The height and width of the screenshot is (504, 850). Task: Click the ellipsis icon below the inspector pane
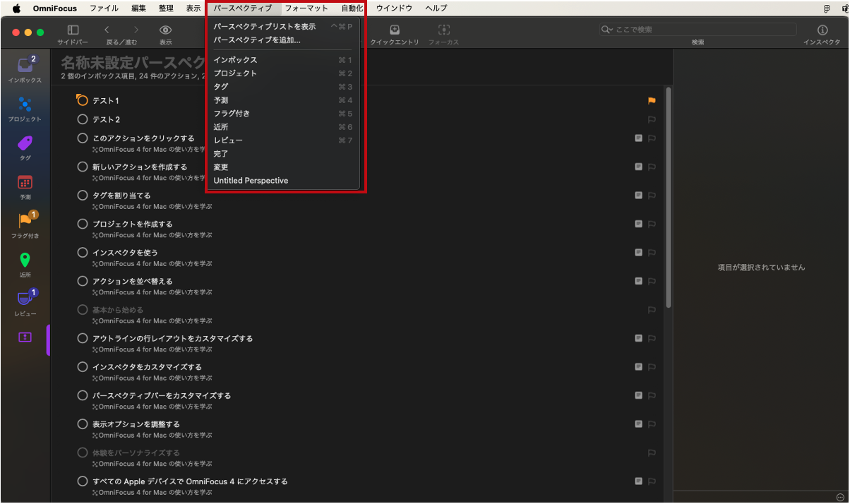coord(839,497)
